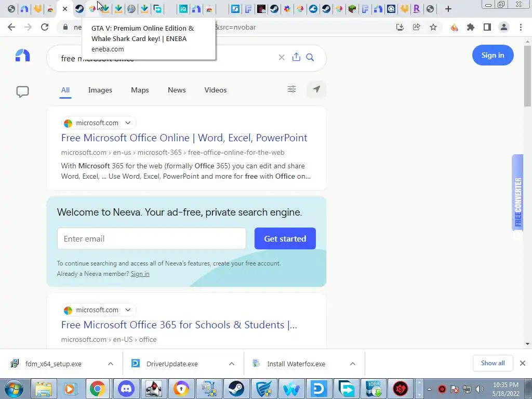Image resolution: width=532 pixels, height=399 pixels.
Task: Click the FREE CONVERTER side tab
Action: (518, 193)
